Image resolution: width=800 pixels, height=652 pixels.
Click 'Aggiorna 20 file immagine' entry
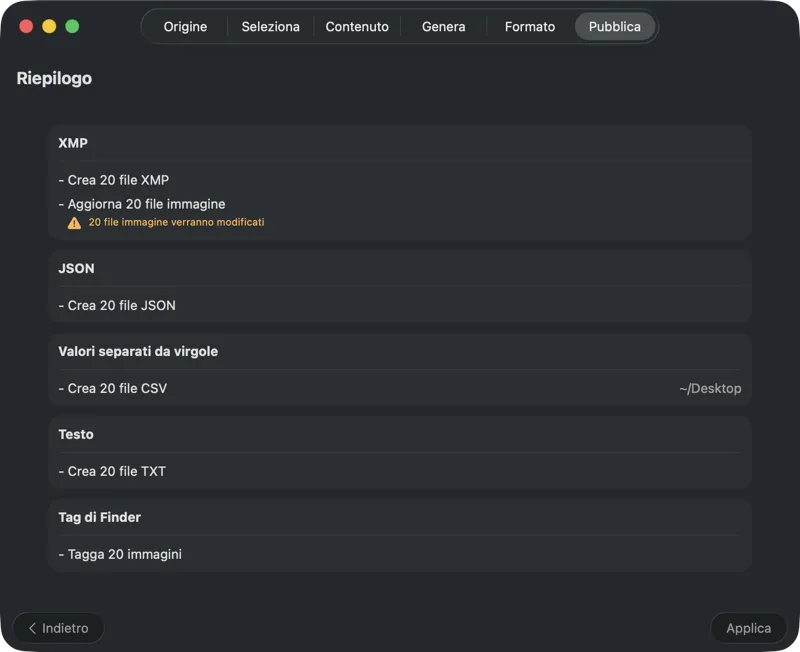(142, 204)
